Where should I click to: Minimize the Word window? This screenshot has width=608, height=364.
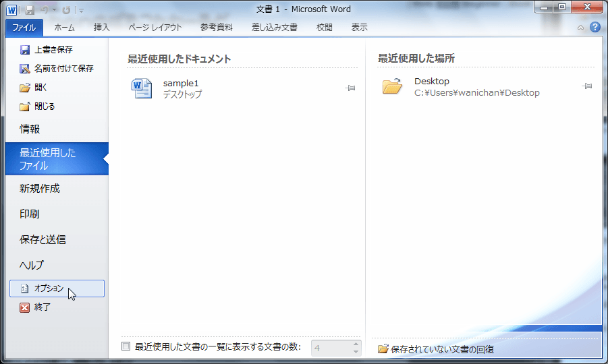pyautogui.click(x=544, y=7)
